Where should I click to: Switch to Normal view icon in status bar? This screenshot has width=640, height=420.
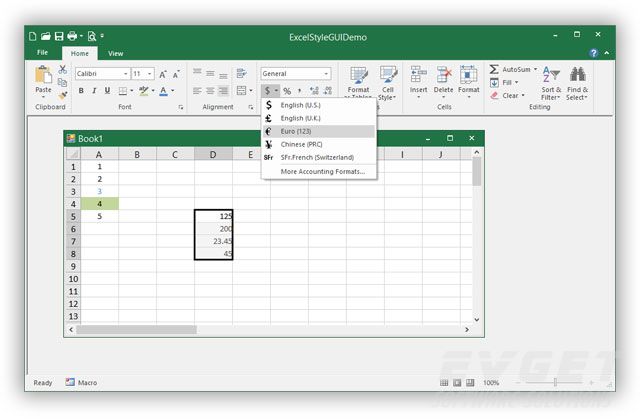coord(444,383)
